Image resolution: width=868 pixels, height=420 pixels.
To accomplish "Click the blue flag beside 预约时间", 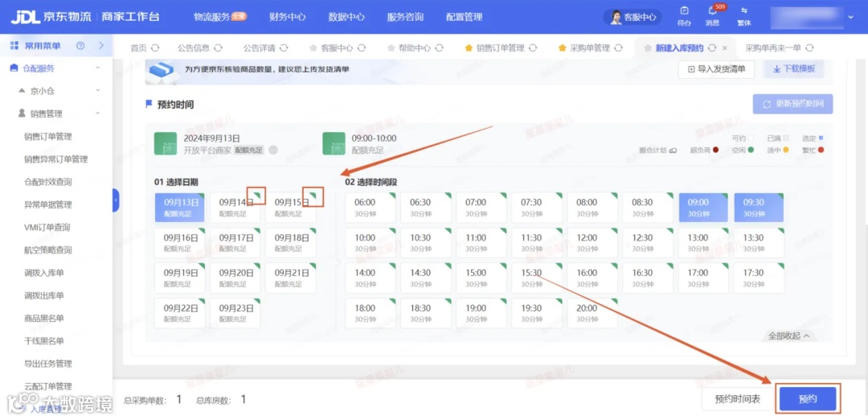I will click(149, 104).
